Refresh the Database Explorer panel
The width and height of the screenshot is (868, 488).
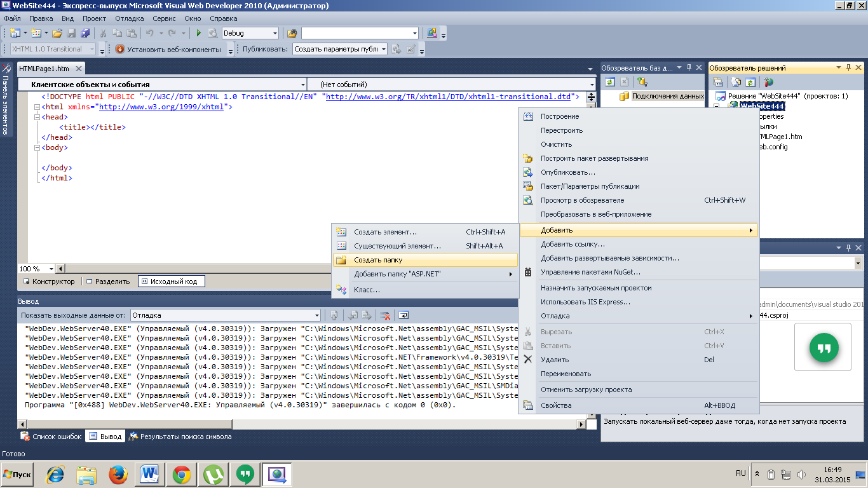(610, 81)
